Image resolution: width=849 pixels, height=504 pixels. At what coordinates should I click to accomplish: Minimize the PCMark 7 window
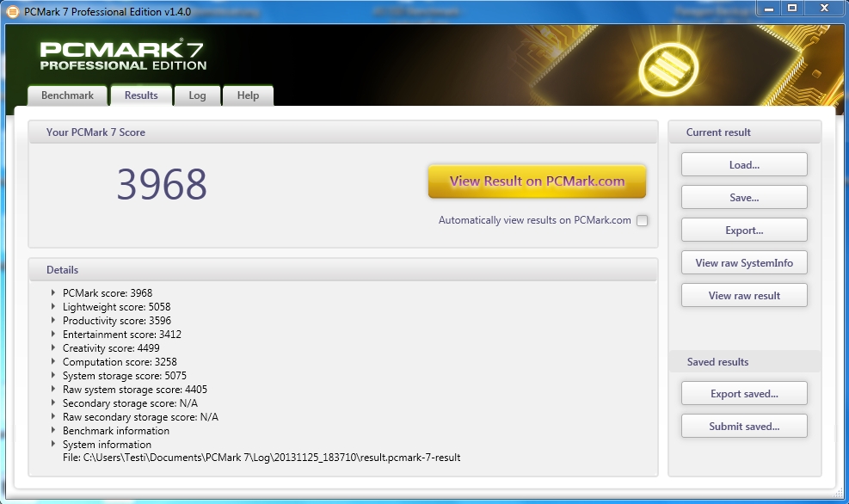(x=768, y=8)
